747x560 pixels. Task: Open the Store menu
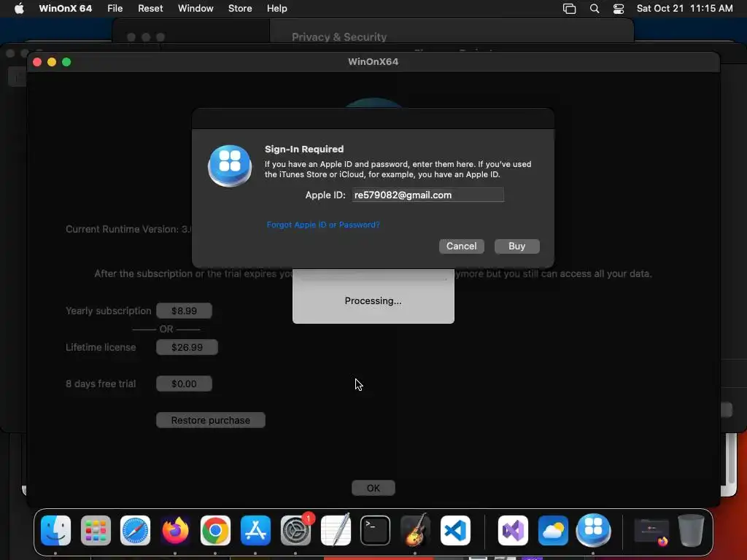pyautogui.click(x=240, y=8)
